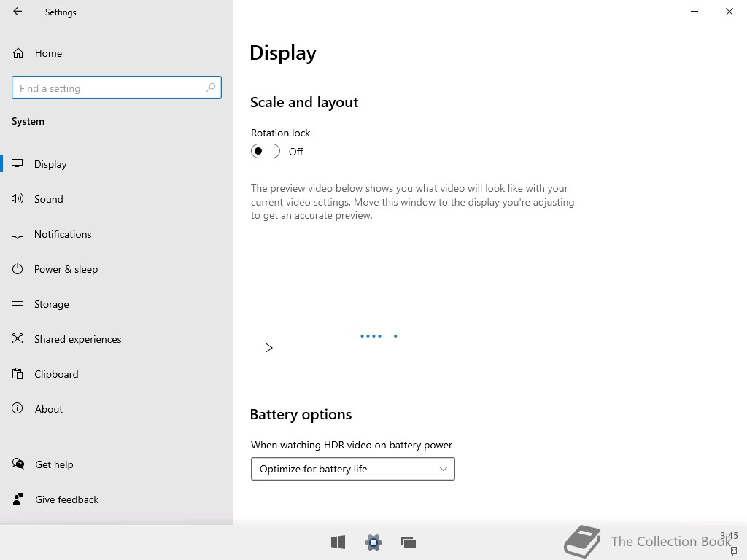Click the Shared experiences icon
Screen dimensions: 747x560
[x=18, y=338]
